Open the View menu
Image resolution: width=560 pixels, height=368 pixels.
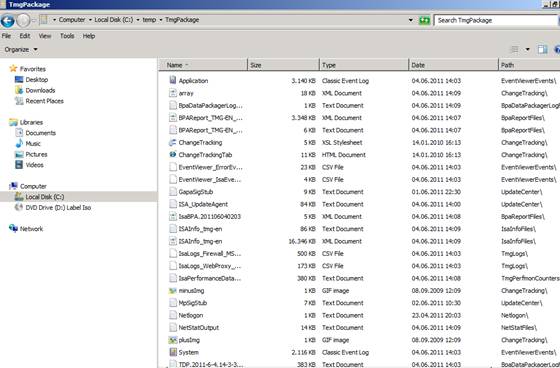[x=45, y=36]
